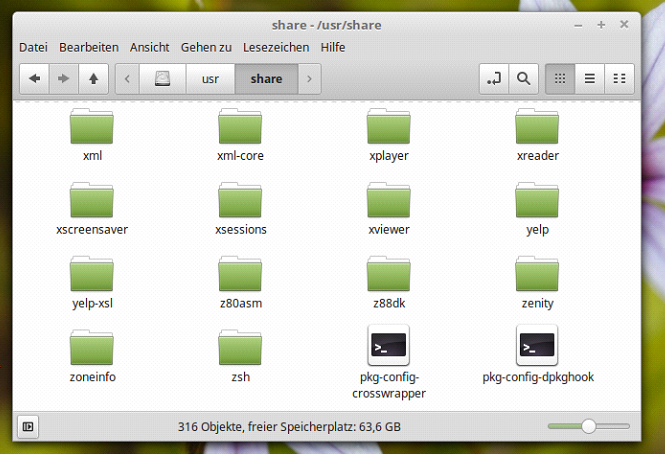The image size is (665, 454).
Task: Select the xml-core folder icon
Action: tap(240, 126)
